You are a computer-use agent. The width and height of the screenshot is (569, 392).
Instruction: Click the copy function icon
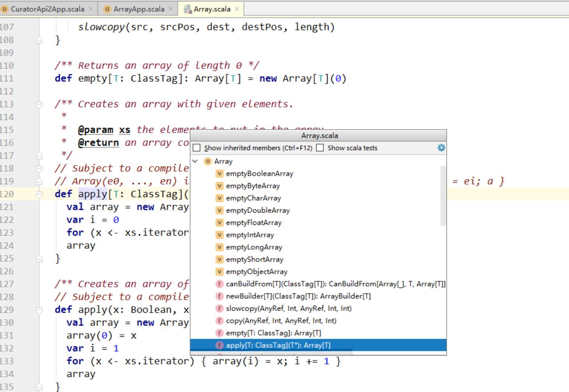pyautogui.click(x=219, y=321)
